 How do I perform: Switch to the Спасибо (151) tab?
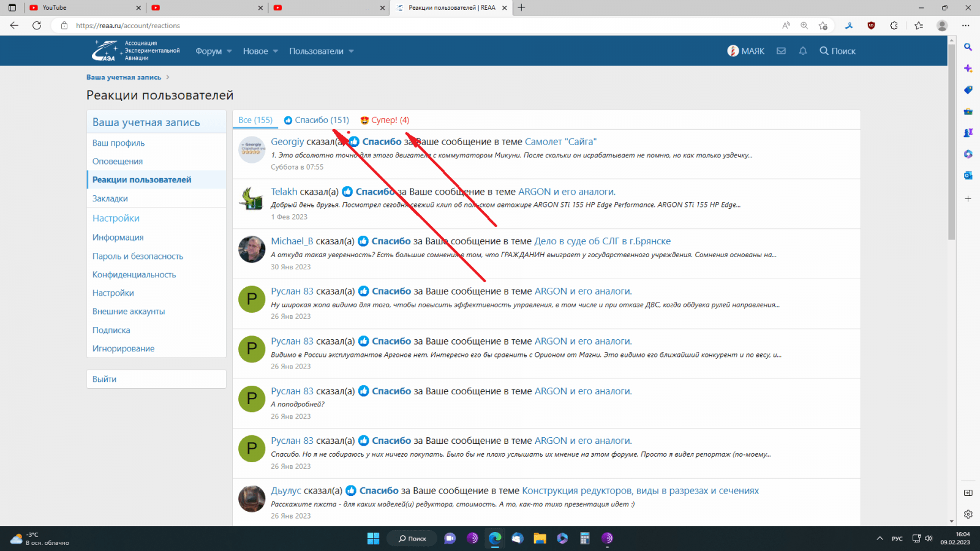click(317, 120)
